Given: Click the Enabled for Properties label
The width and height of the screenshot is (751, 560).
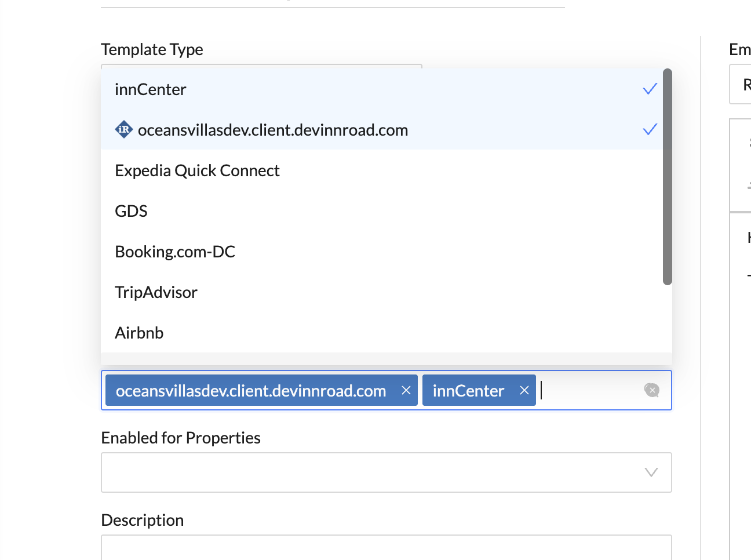Looking at the screenshot, I should click(181, 438).
